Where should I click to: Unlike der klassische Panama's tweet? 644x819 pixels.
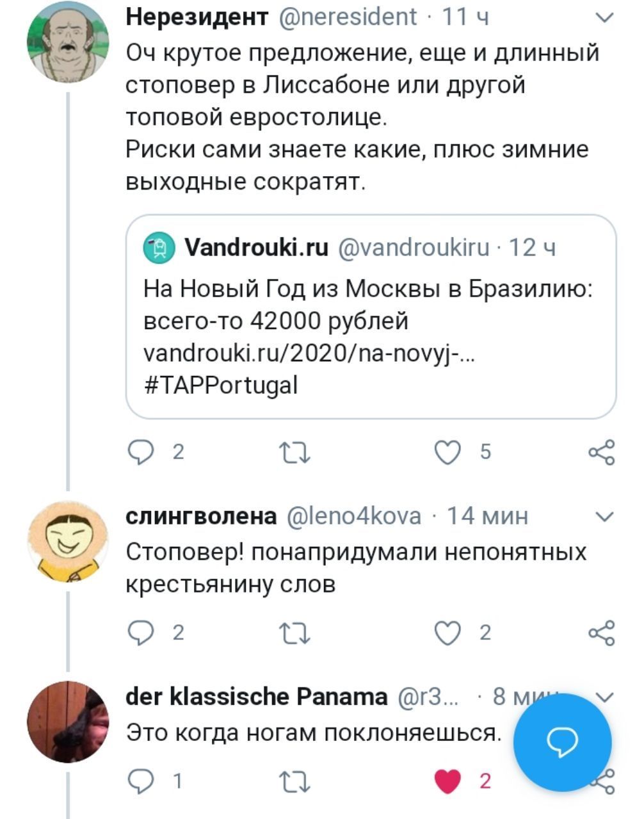[x=447, y=781]
